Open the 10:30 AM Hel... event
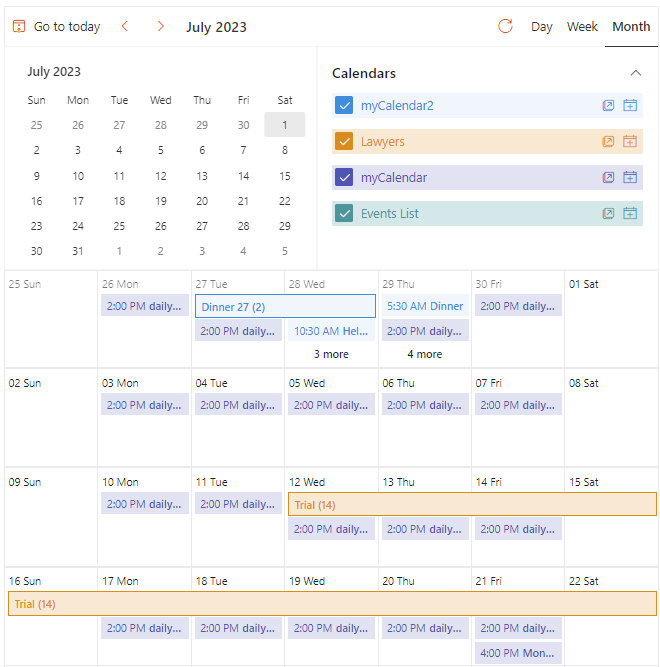This screenshot has width=660, height=667. pos(331,331)
